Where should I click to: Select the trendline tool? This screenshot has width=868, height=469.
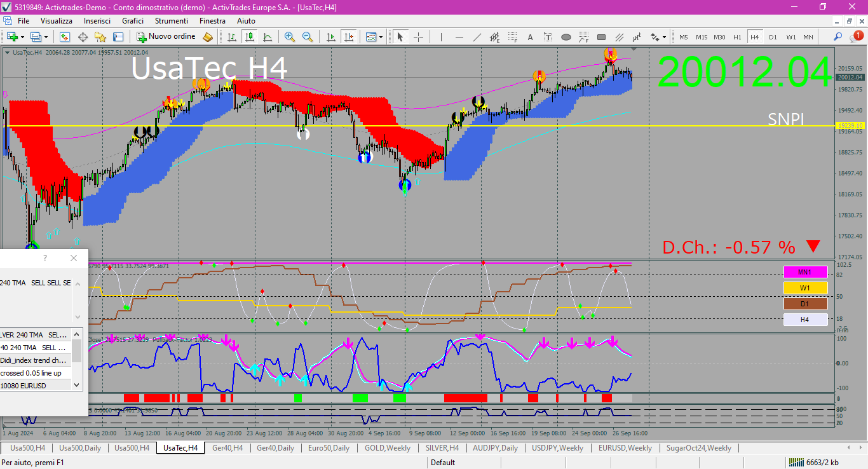tap(477, 37)
